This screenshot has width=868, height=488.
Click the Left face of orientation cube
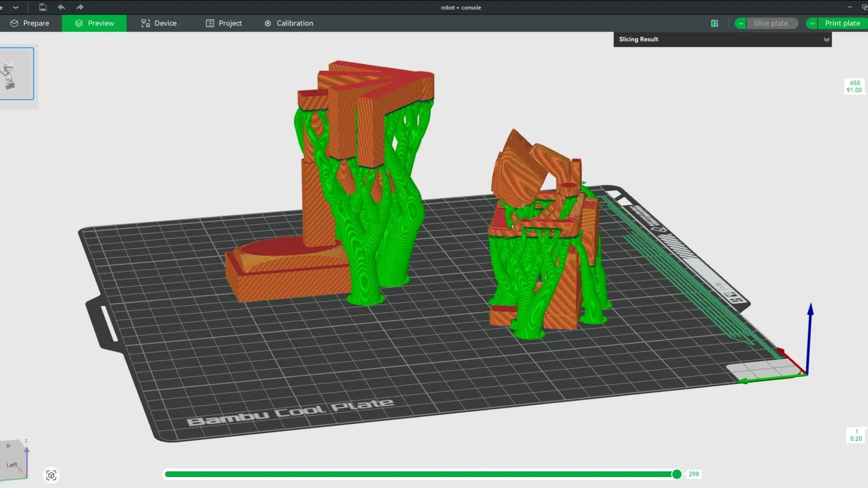click(x=12, y=465)
